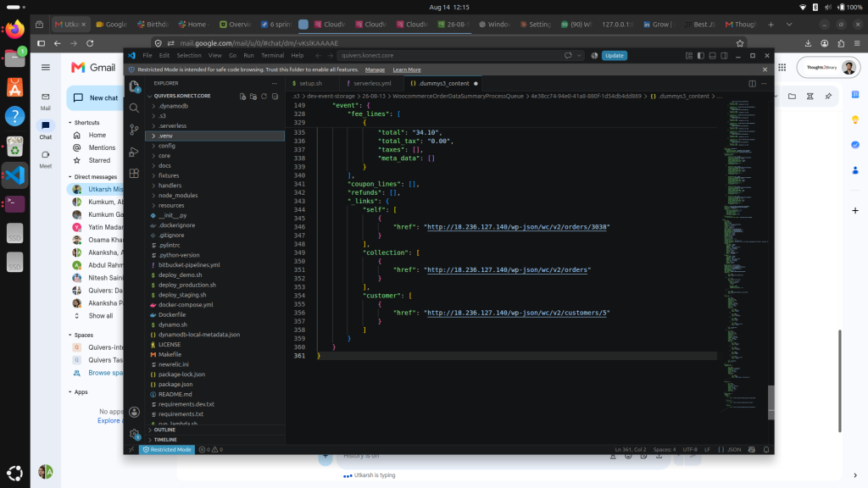Screen dimensions: 868x488
Task: Open the Terminal menu
Action: [x=272, y=56]
